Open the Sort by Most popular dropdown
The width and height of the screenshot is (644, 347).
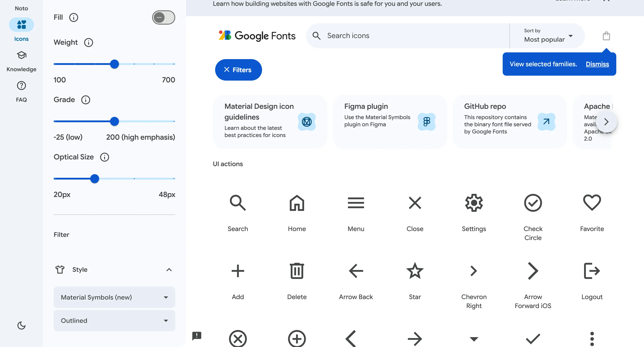click(547, 36)
